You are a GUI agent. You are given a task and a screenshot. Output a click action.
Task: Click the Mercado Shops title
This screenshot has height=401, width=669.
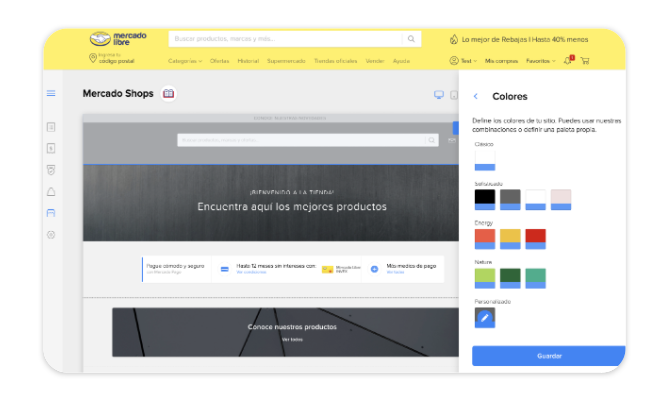[x=118, y=93]
